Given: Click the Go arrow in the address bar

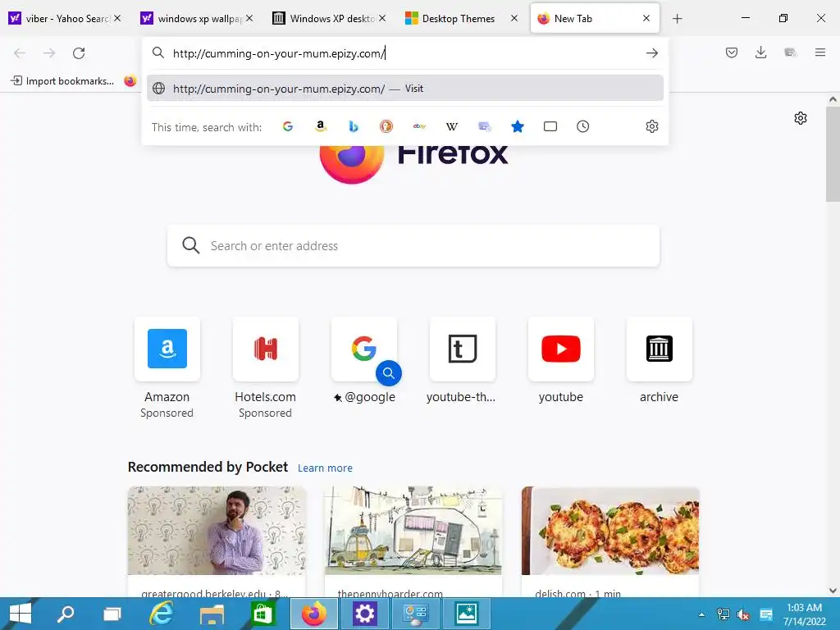Looking at the screenshot, I should (x=652, y=53).
